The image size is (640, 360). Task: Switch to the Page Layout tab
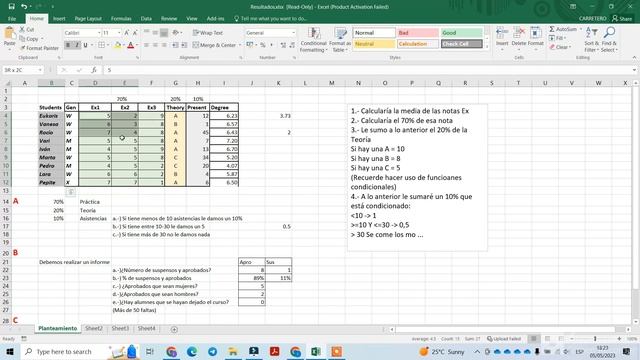coord(88,18)
